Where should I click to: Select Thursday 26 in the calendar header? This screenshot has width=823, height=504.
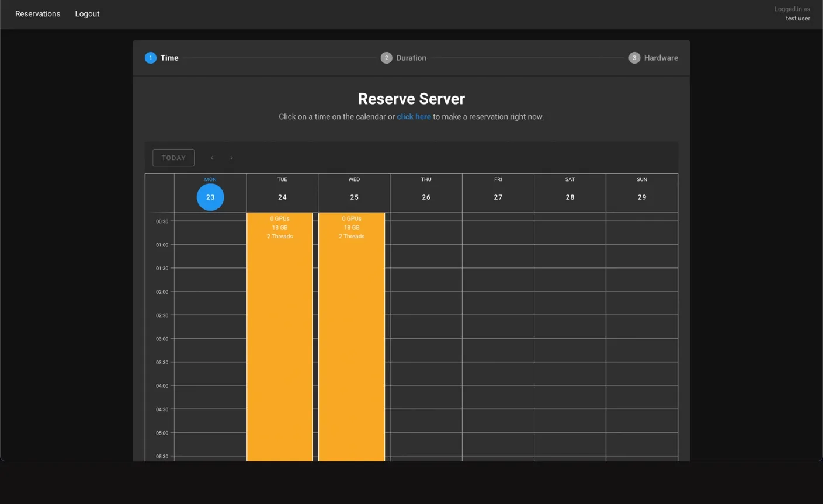tap(426, 197)
